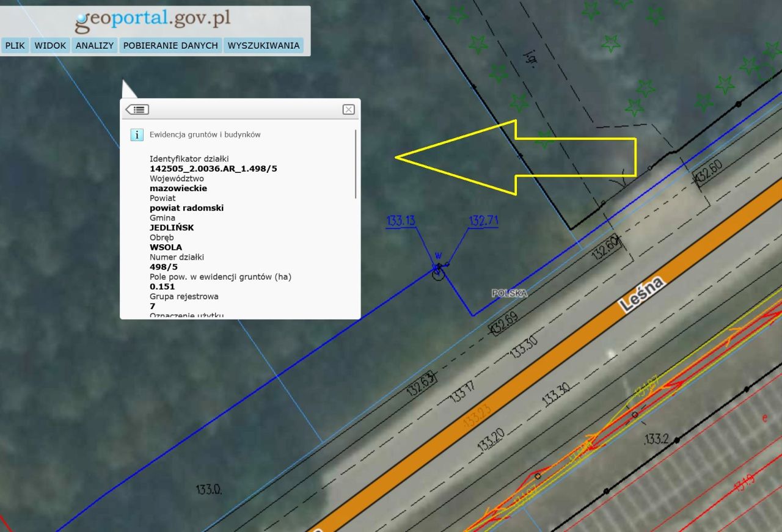782x532 pixels.
Task: Close the parcel information popup
Action: 348,109
